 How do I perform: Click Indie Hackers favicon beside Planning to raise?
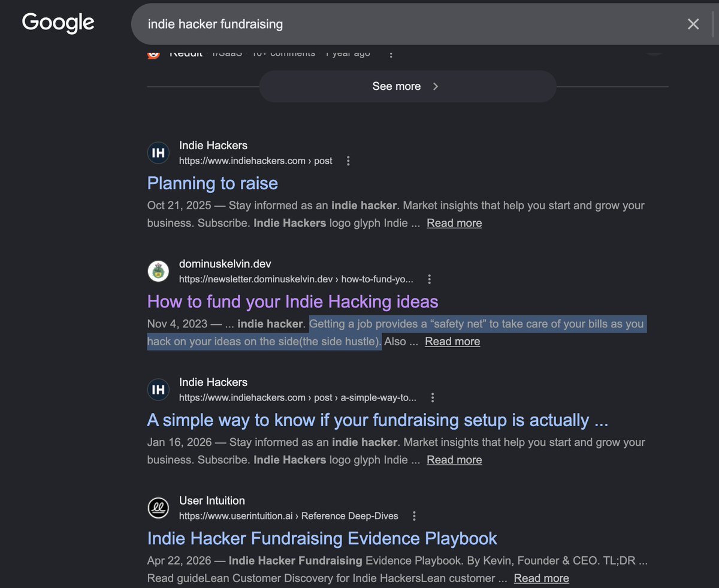tap(158, 153)
